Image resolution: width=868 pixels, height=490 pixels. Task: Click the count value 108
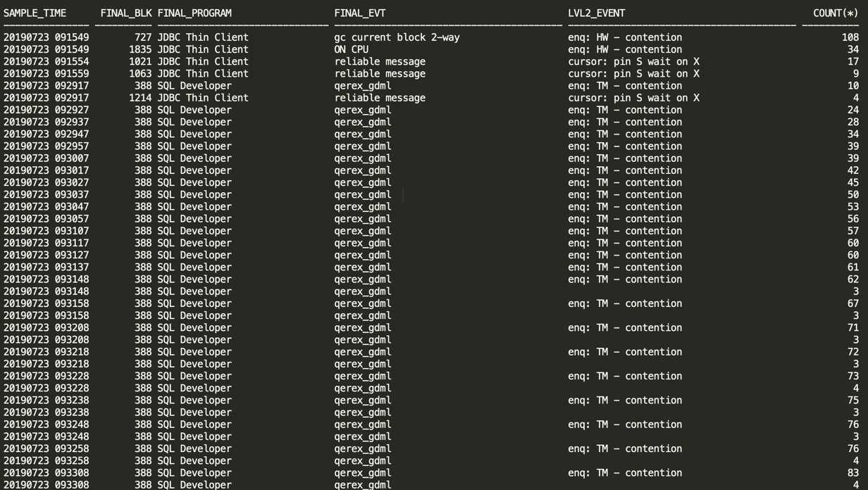850,37
